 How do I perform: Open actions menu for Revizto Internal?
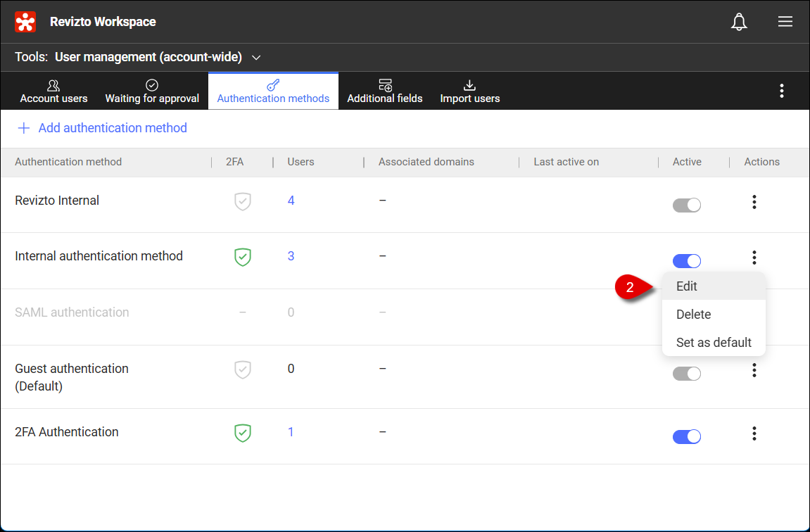[x=754, y=202]
